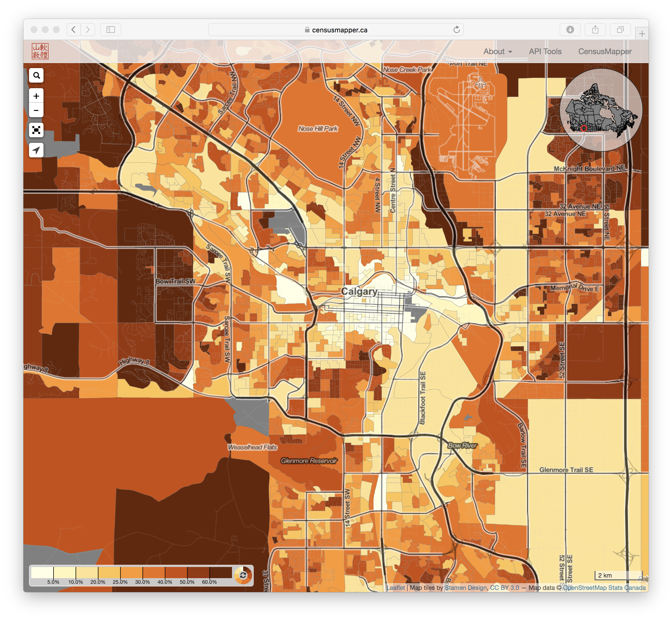Zoom in the map with plus button
Image resolution: width=672 pixels, height=620 pixels.
(36, 96)
